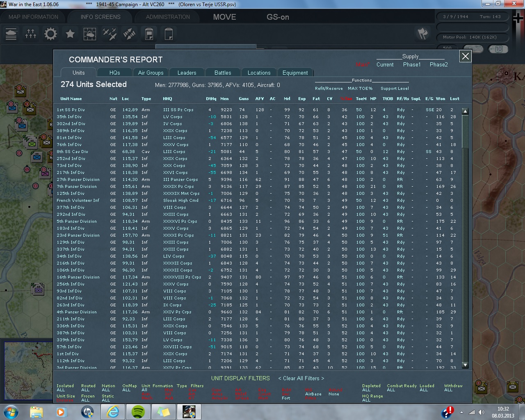
Task: Toggle the Fort type filter
Action: [286, 398]
